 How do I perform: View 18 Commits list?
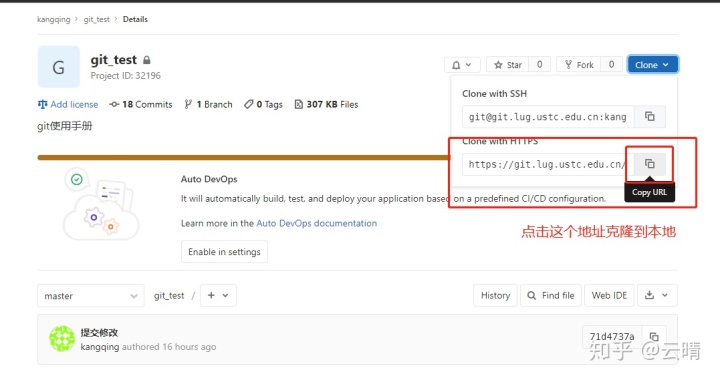pos(141,105)
